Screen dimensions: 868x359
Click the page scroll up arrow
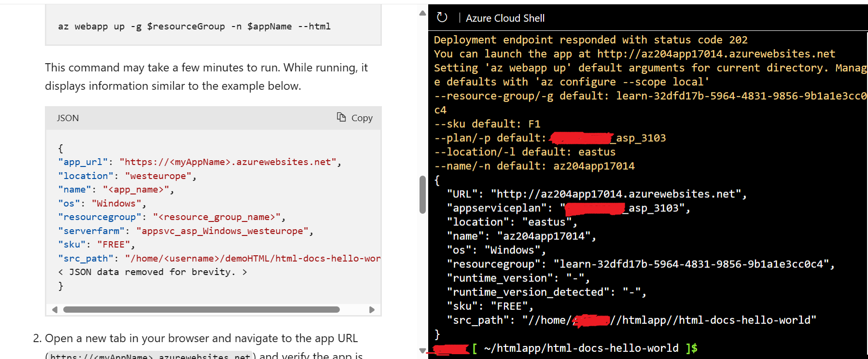tap(422, 13)
